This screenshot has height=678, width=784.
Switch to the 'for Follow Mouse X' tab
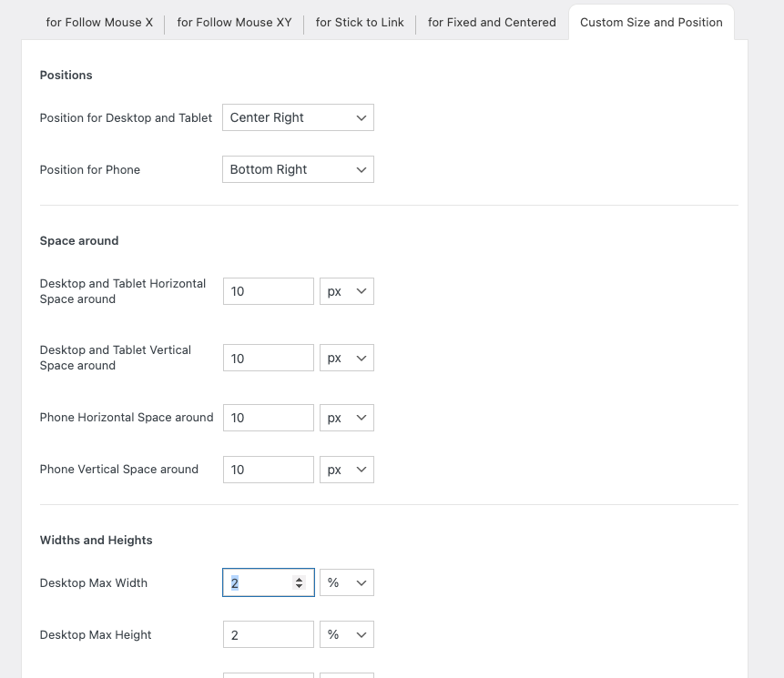tap(99, 22)
